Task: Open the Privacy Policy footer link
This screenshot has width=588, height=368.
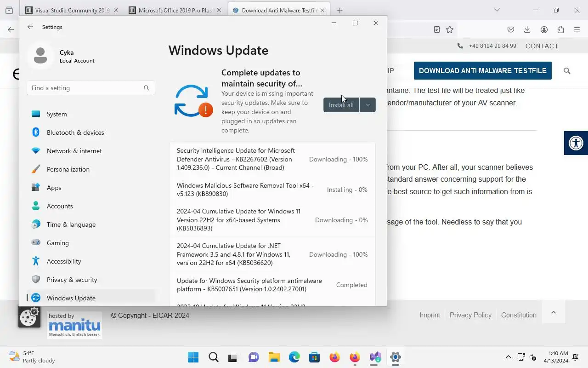Action: point(470,315)
